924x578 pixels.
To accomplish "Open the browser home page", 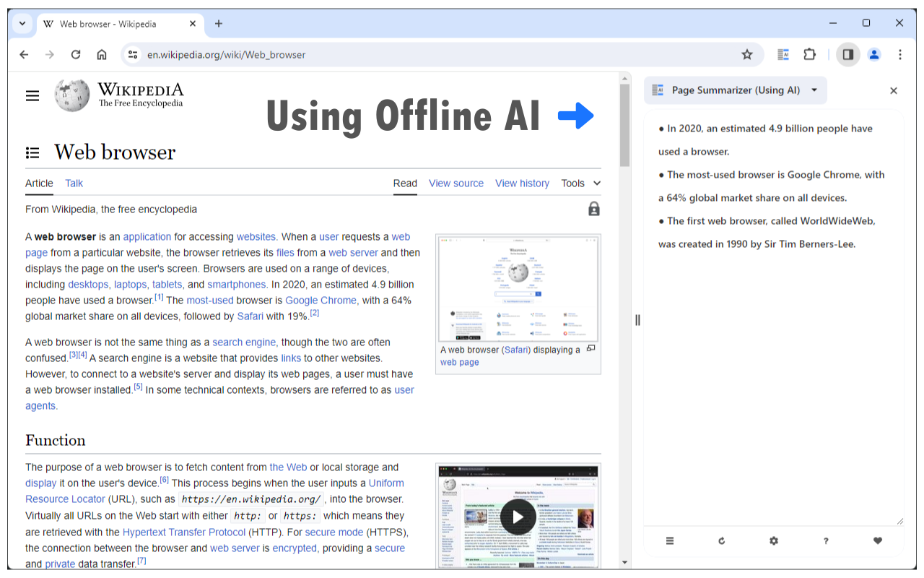I will (102, 54).
